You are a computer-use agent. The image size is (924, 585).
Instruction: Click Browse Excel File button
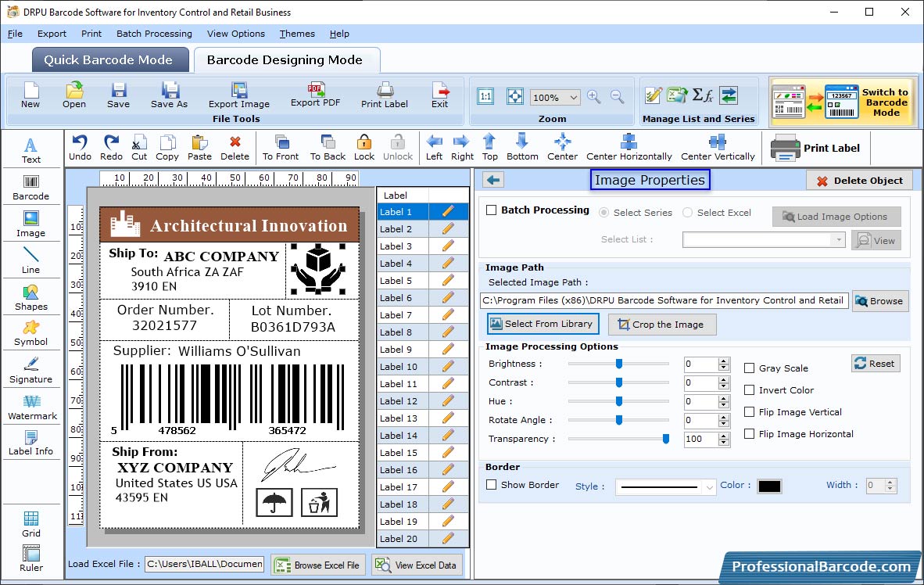click(x=318, y=565)
